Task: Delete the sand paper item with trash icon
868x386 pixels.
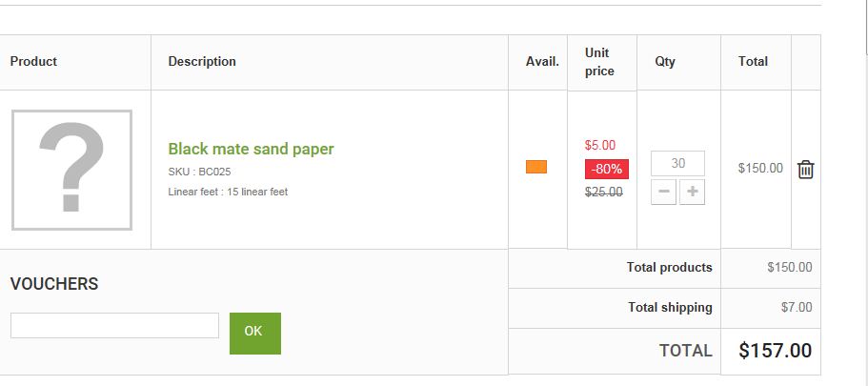Action: [805, 170]
